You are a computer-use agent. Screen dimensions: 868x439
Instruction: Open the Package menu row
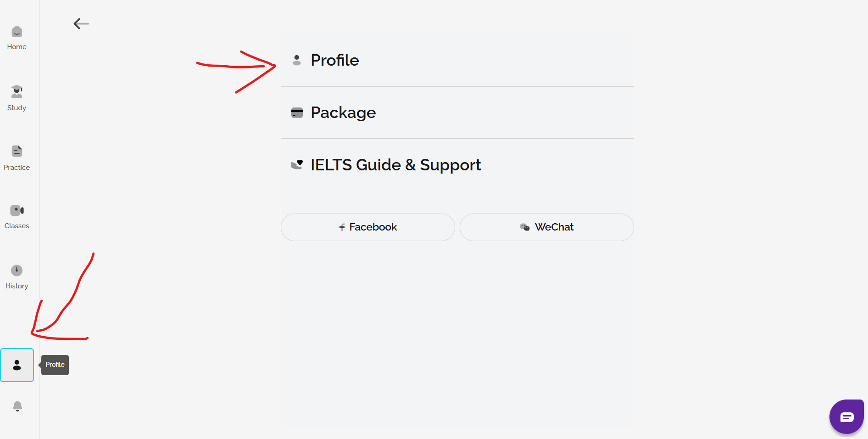pos(457,113)
